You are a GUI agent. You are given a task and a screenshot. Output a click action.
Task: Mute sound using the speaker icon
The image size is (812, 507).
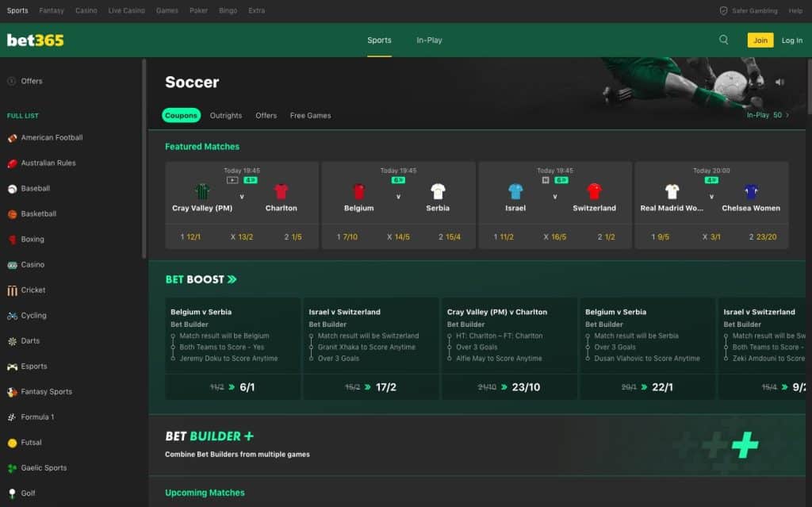779,82
